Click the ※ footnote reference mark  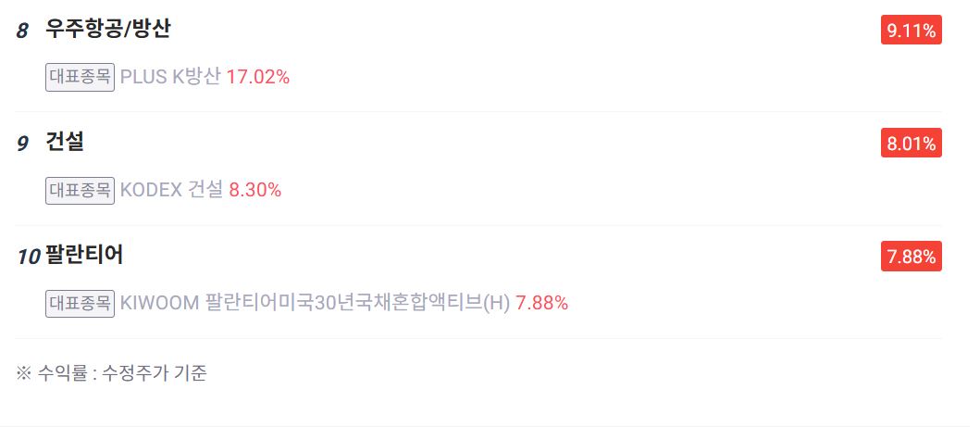(x=24, y=373)
